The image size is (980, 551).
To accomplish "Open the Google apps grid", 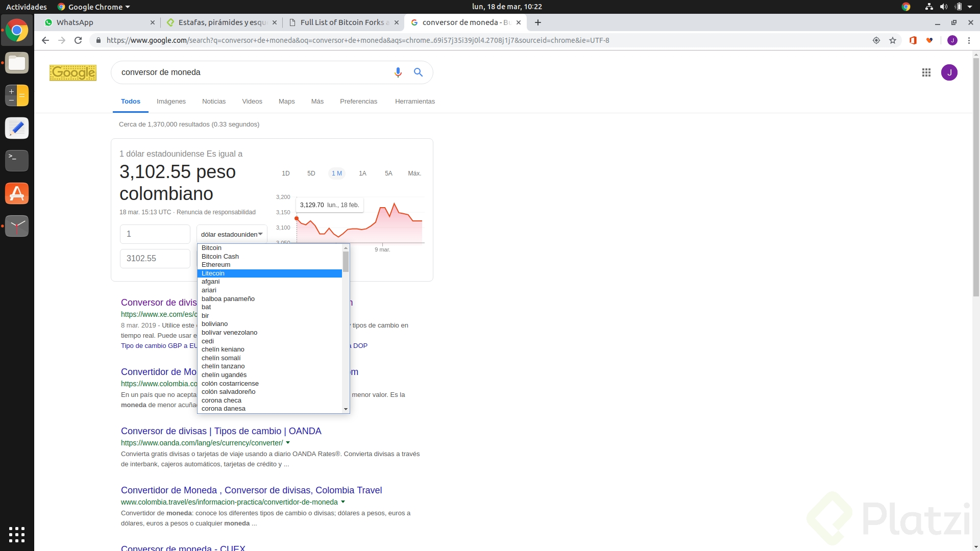I will [926, 72].
